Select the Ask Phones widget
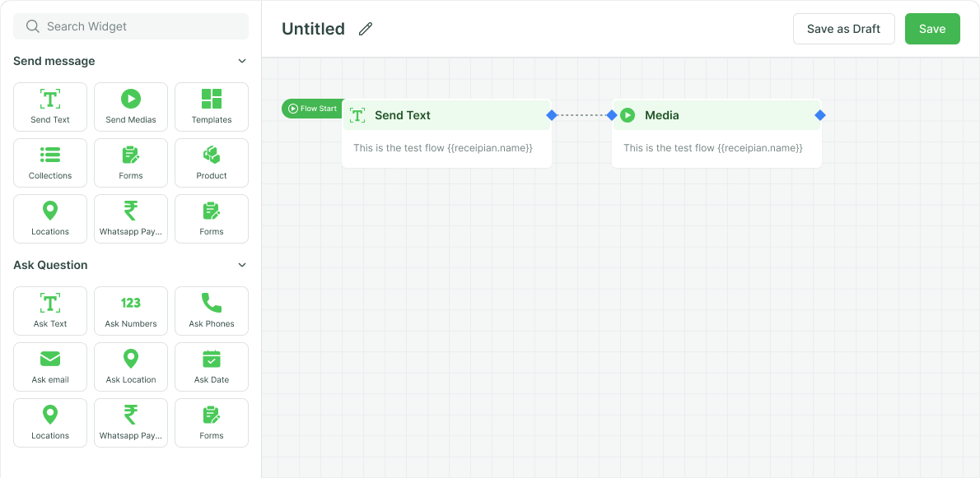 point(211,311)
